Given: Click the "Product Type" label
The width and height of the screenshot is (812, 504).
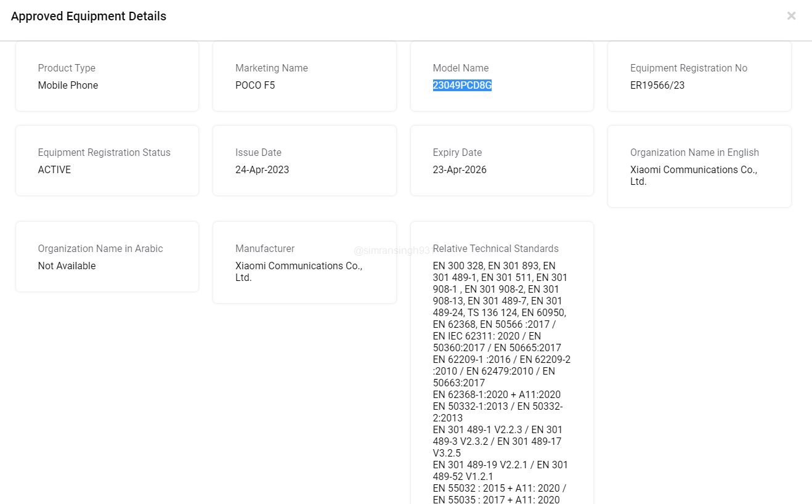Looking at the screenshot, I should tap(67, 68).
